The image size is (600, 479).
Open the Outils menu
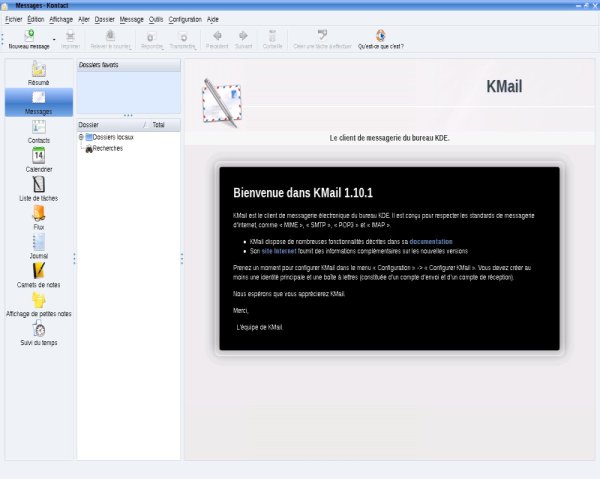click(x=155, y=19)
